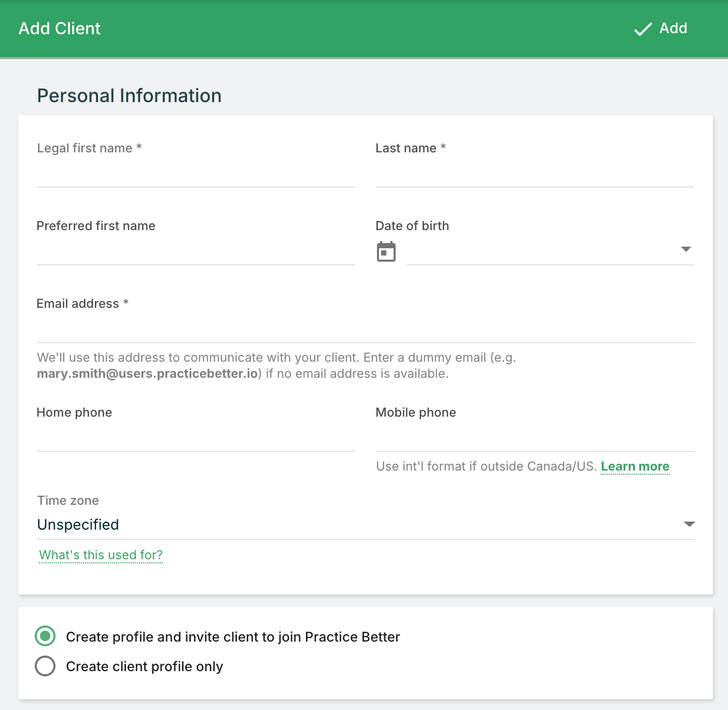Click the 'What's this used for?' link
728x710 pixels.
(101, 555)
